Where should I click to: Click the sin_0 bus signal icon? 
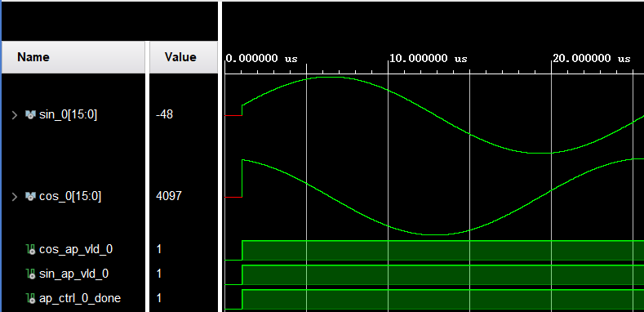pos(30,114)
